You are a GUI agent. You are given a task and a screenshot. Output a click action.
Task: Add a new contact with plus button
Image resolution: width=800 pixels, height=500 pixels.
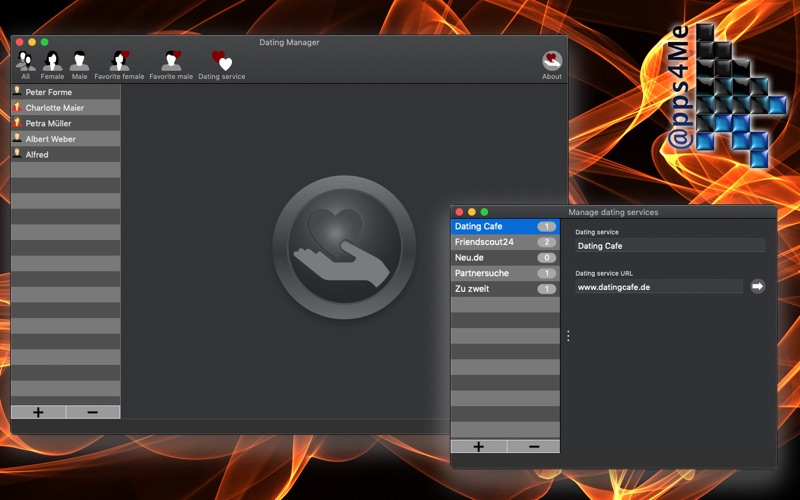38,412
